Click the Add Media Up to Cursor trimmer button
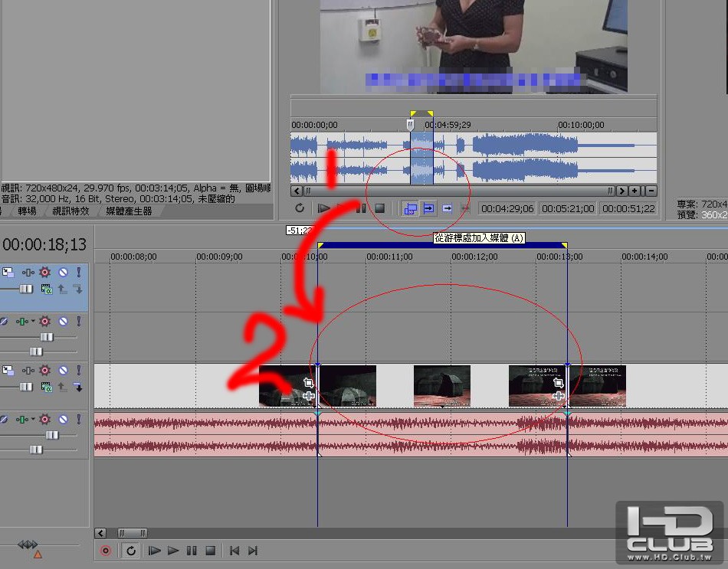Viewport: 728px width, 569px height. [x=447, y=208]
